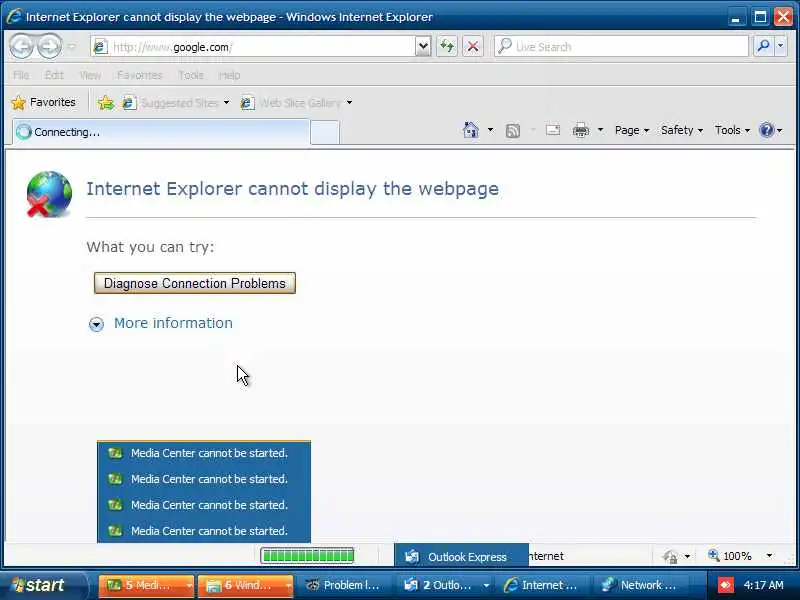Image resolution: width=800 pixels, height=600 pixels.
Task: Click the Stop loading red X icon
Action: point(473,47)
